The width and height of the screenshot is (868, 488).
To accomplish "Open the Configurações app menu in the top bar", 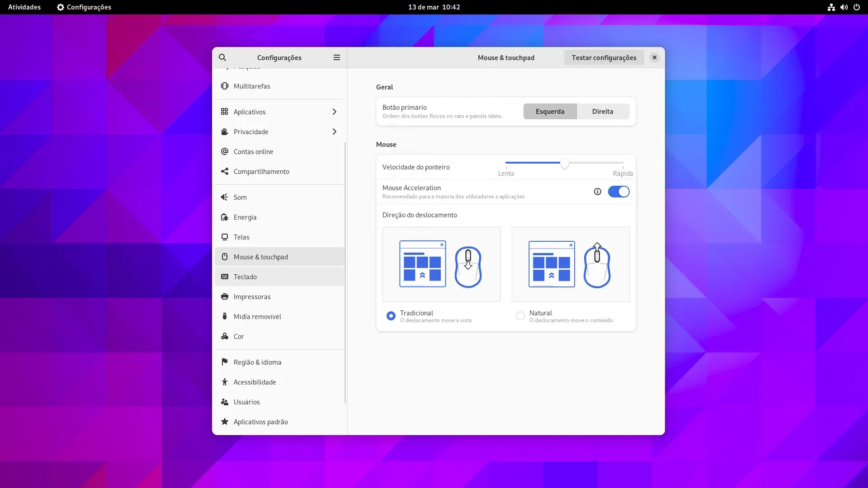I will [x=84, y=7].
